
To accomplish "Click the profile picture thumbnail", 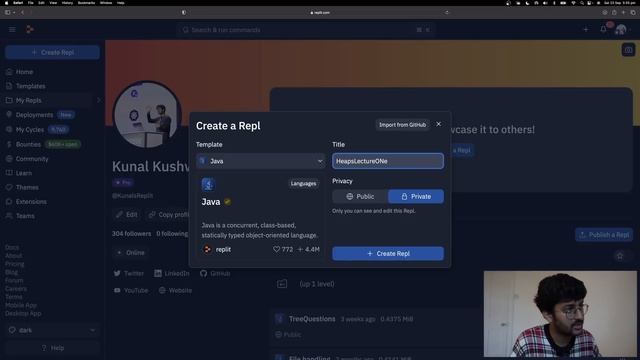I will pos(147,115).
